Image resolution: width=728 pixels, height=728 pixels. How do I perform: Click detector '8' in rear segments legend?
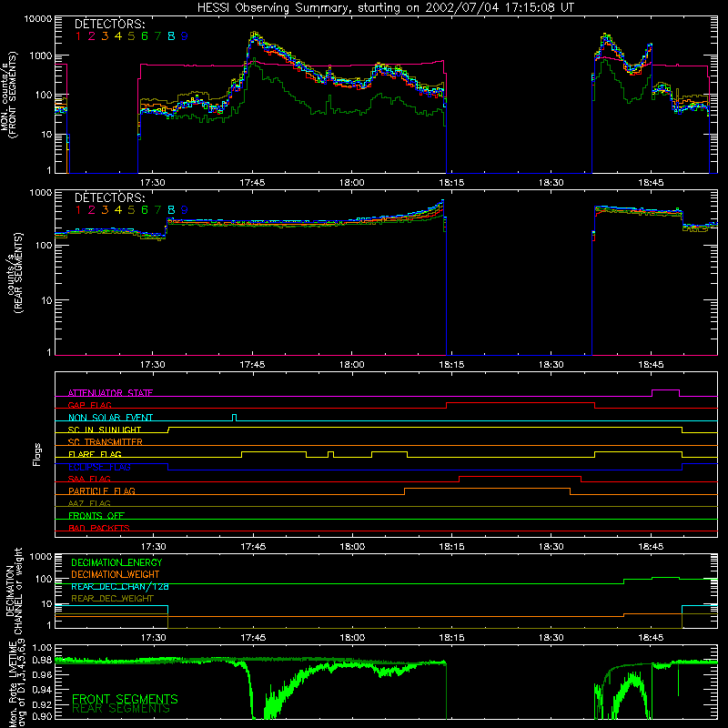pos(171,210)
